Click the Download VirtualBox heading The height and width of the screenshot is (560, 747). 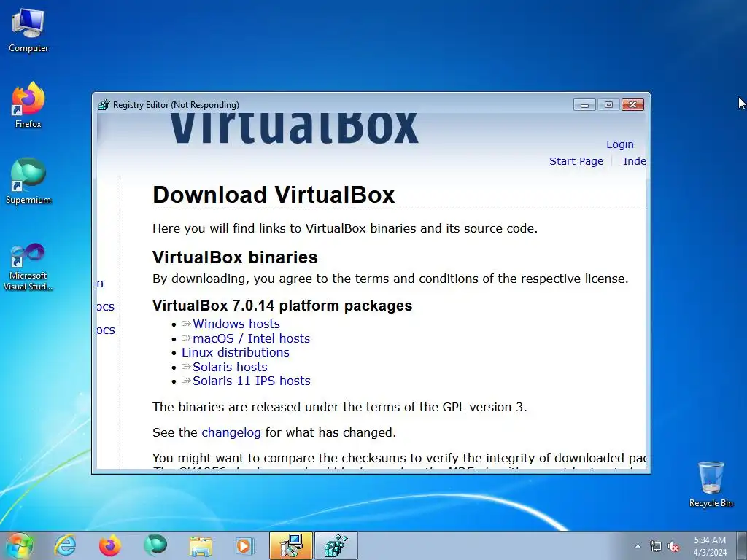(274, 195)
